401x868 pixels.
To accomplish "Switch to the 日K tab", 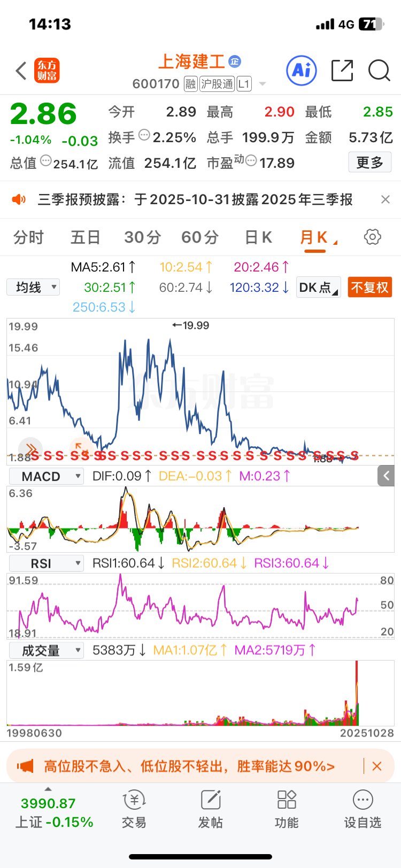I will 258,237.
